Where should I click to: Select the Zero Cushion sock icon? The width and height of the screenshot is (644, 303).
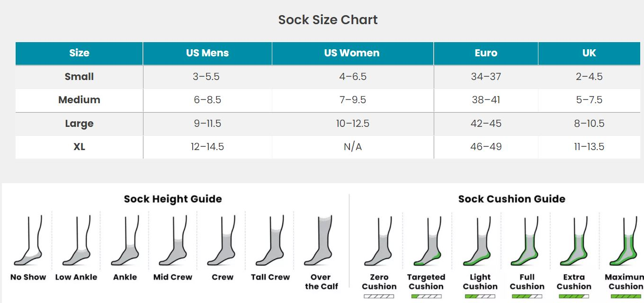(378, 241)
